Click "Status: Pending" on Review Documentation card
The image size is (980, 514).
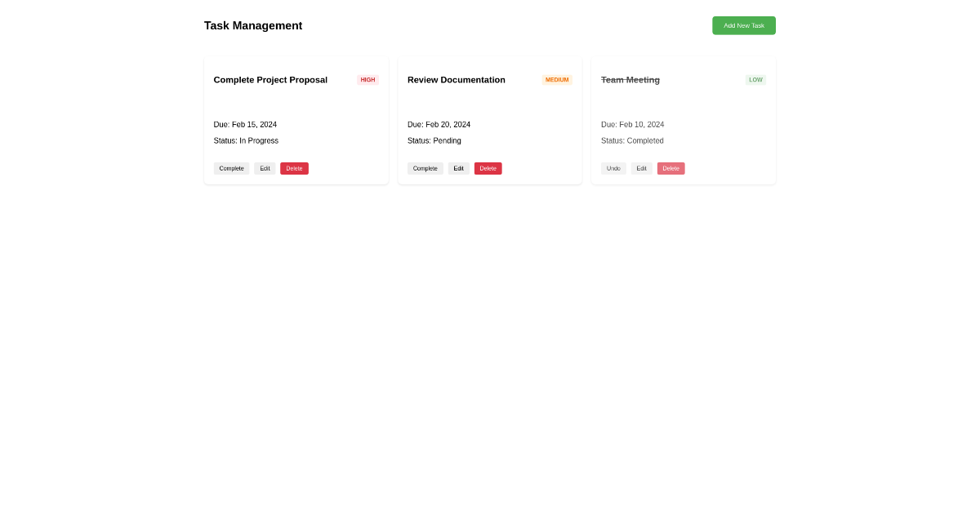(434, 140)
